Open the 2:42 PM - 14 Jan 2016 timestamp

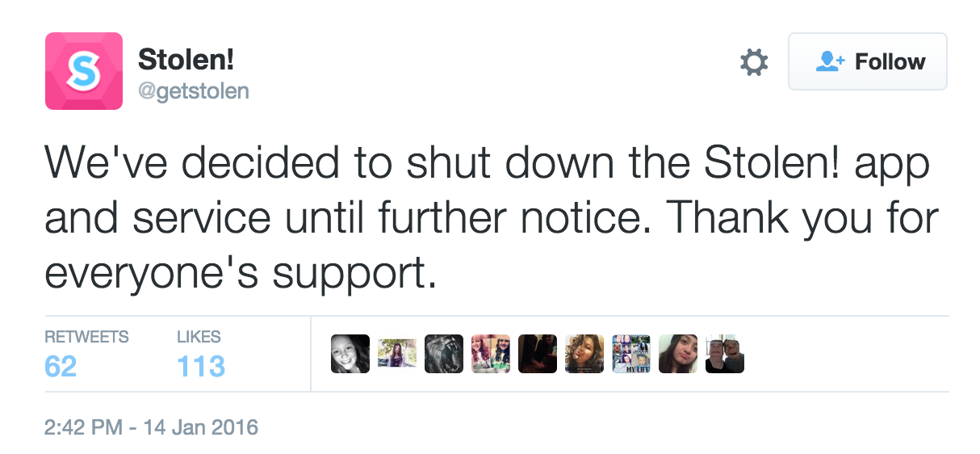[151, 426]
